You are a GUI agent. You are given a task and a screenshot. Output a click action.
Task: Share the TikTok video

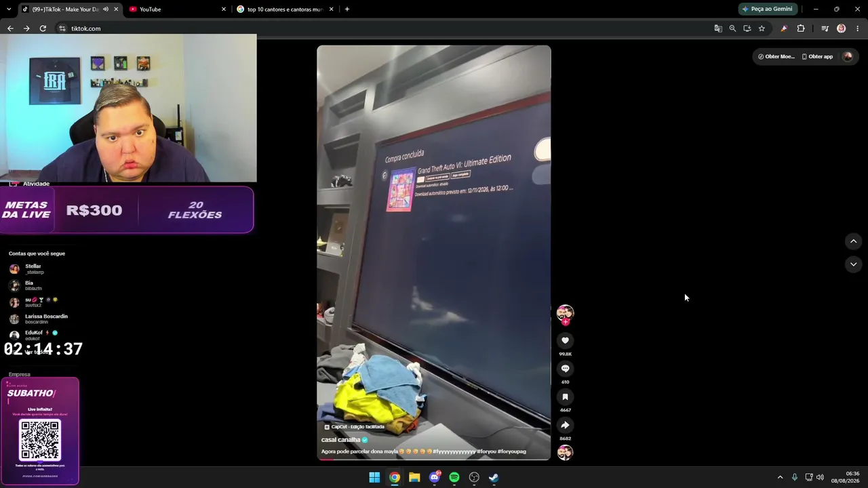565,425
